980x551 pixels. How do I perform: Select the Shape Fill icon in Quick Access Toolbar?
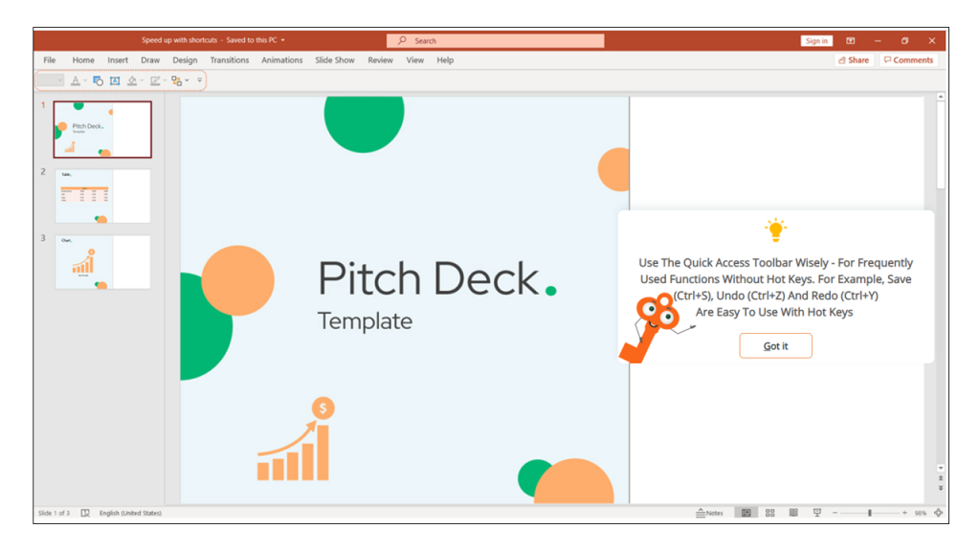(132, 80)
